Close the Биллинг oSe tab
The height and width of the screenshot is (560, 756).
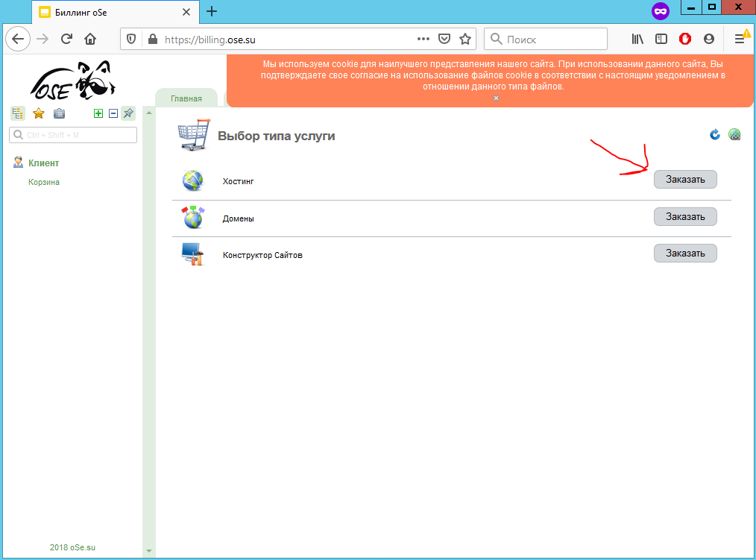coord(186,12)
